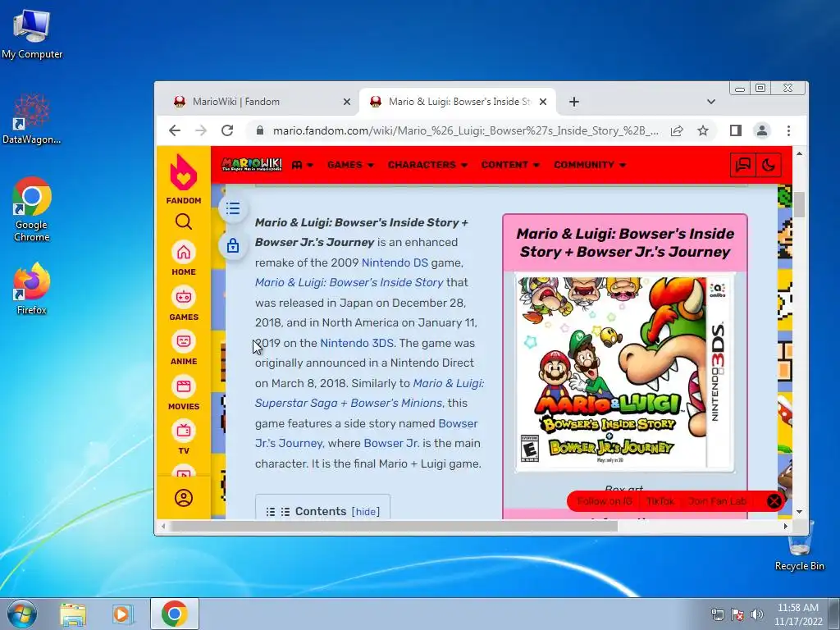
Task: Toggle dark mode moon icon
Action: [768, 164]
